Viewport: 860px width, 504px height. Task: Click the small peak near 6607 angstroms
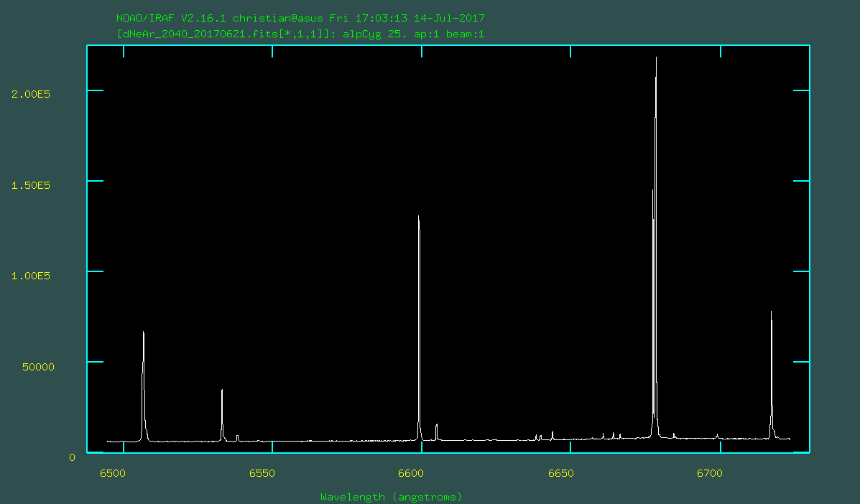[x=436, y=426]
